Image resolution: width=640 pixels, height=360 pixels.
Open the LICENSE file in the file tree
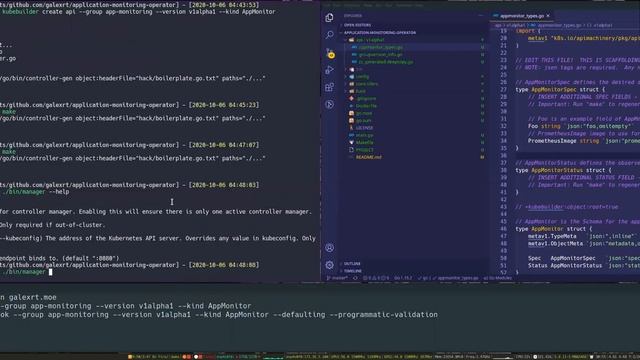(364, 128)
